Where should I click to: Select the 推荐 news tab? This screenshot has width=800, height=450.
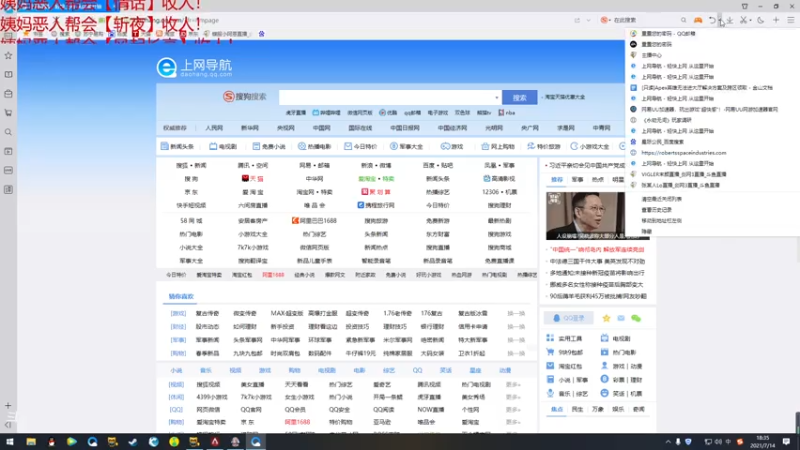557,180
